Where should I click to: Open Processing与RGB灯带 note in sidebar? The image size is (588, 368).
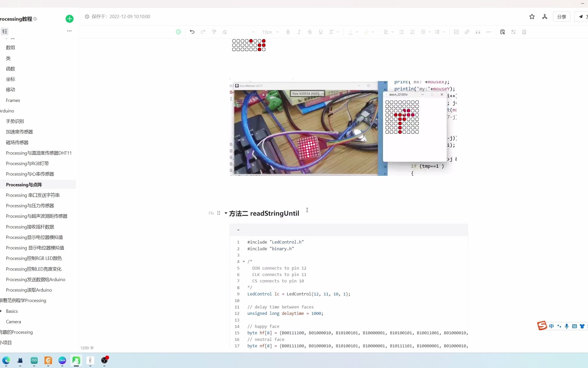click(27, 163)
